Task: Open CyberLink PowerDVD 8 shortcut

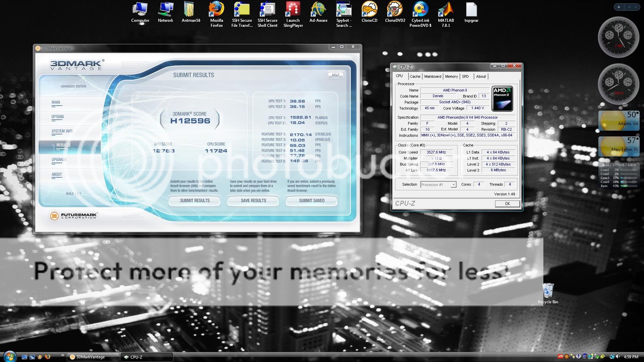Action: click(x=420, y=14)
